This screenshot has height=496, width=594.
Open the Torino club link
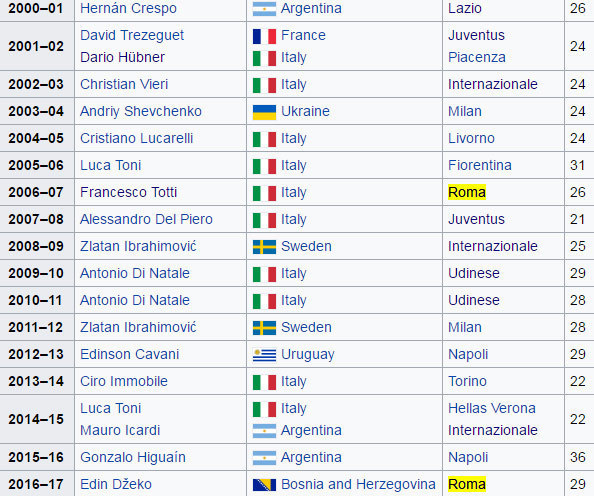[x=467, y=381]
